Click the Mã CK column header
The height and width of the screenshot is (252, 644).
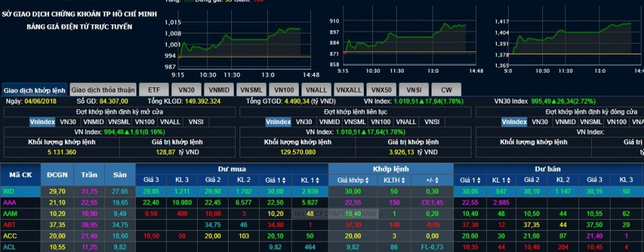click(x=21, y=175)
